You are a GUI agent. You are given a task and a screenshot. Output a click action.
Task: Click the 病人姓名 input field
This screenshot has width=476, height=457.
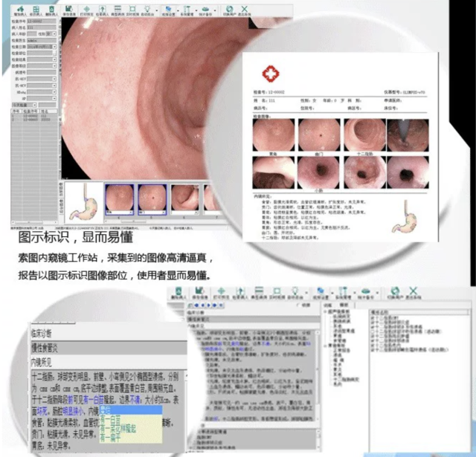pyautogui.click(x=42, y=27)
